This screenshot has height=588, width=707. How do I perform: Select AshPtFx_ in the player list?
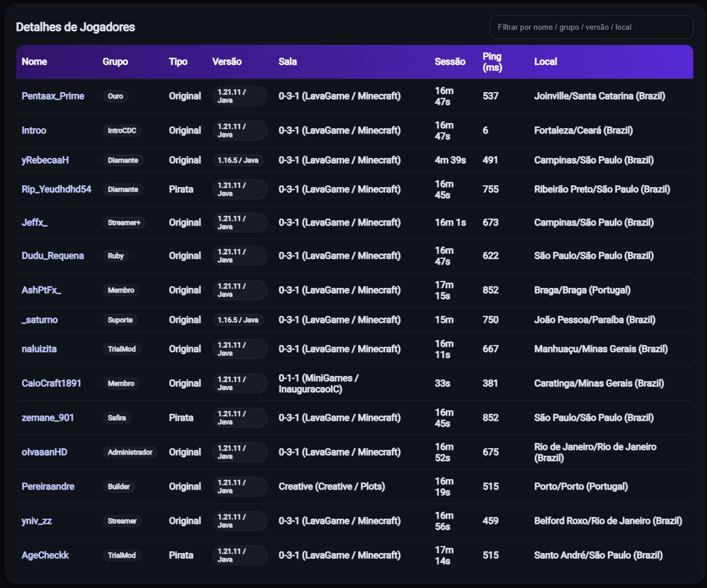(41, 290)
